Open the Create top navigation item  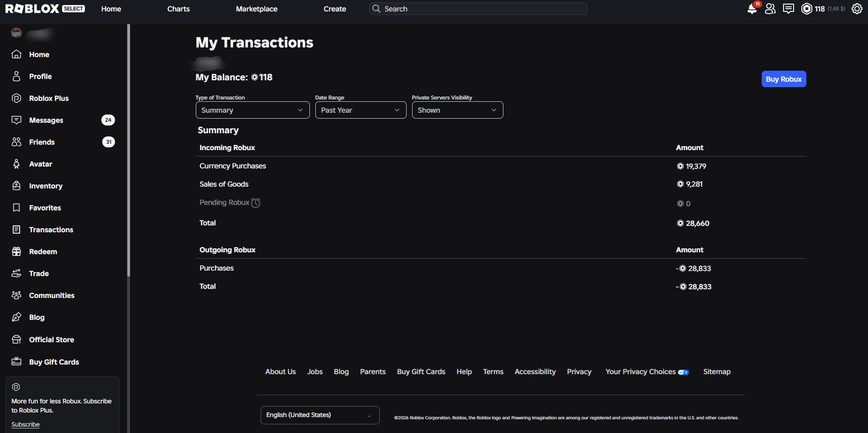click(x=335, y=9)
